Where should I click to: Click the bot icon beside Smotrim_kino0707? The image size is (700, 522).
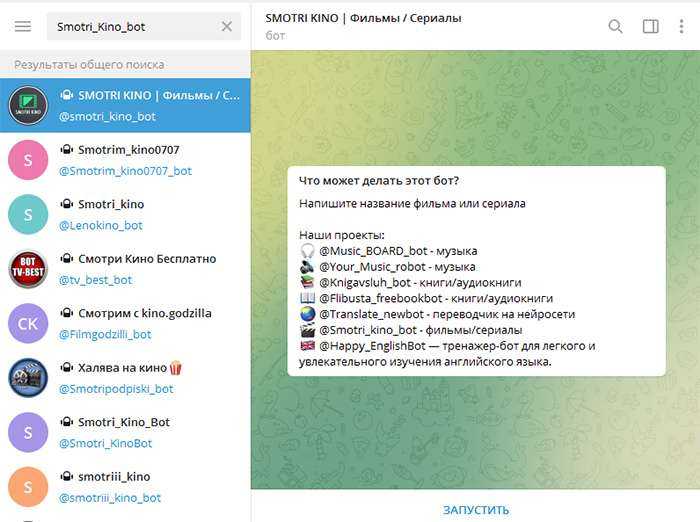click(67, 150)
